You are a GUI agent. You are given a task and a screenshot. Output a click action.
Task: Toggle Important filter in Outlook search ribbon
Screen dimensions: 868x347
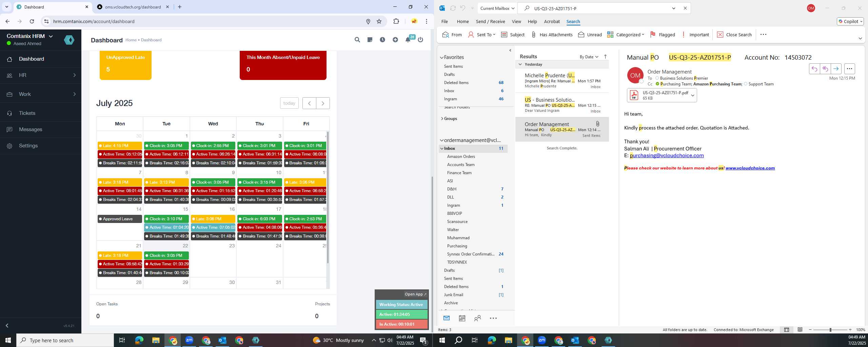tap(695, 35)
